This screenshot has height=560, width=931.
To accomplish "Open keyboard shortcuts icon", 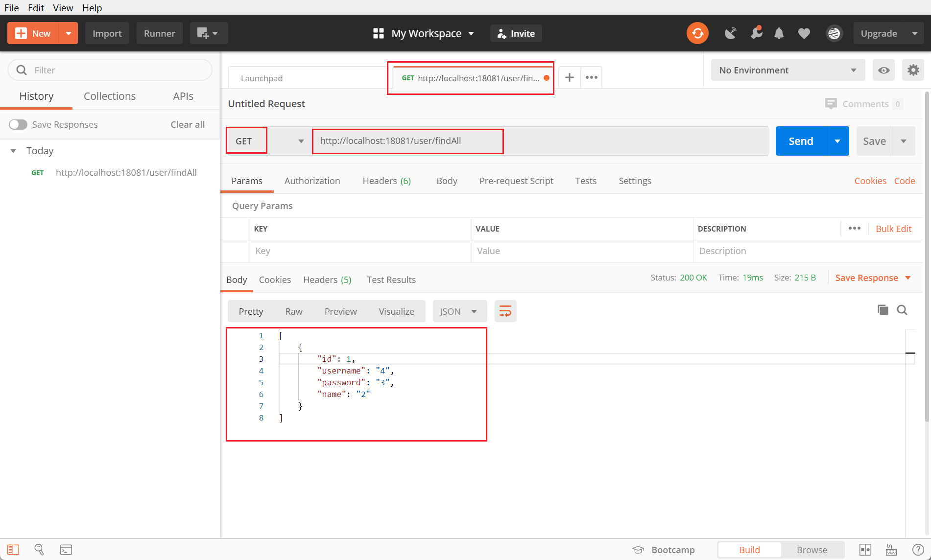I will (891, 550).
